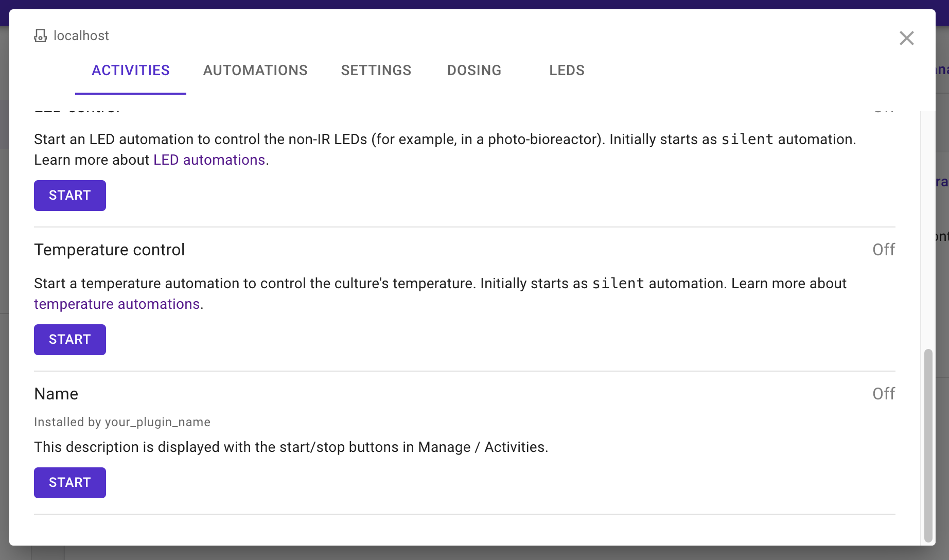Click the Installed by your_plugin_name caption

tap(122, 422)
